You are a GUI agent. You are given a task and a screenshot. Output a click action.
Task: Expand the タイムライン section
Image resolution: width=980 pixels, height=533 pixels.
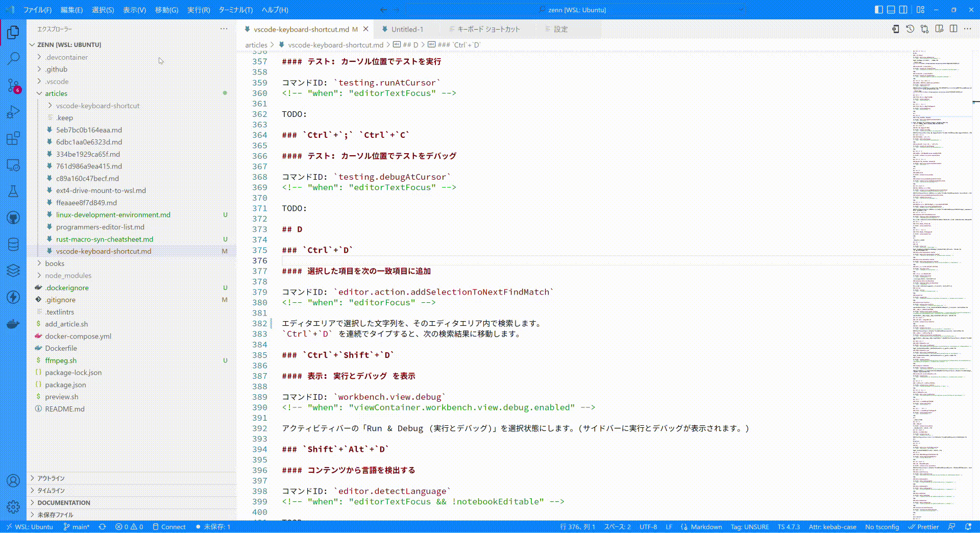coord(131,491)
